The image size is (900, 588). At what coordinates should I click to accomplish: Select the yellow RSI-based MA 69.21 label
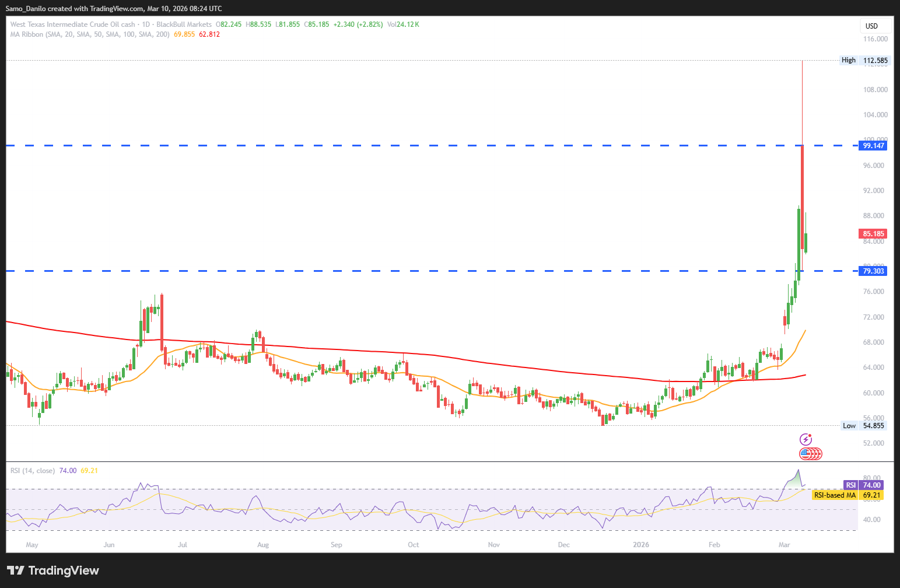click(x=848, y=495)
